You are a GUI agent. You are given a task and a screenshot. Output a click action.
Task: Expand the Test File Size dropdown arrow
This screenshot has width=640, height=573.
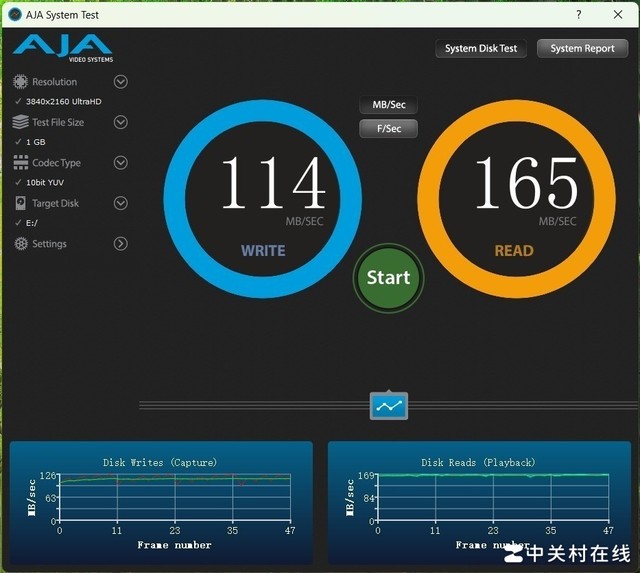click(x=120, y=122)
